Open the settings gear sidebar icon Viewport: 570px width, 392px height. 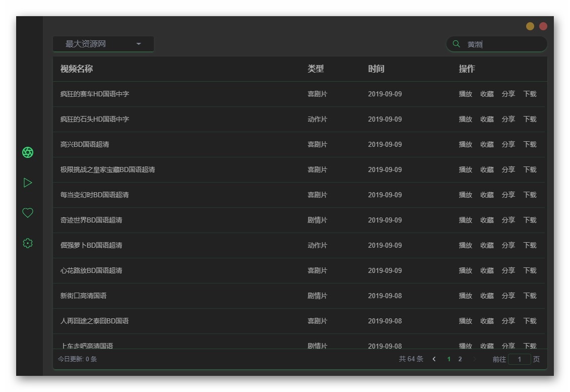28,243
